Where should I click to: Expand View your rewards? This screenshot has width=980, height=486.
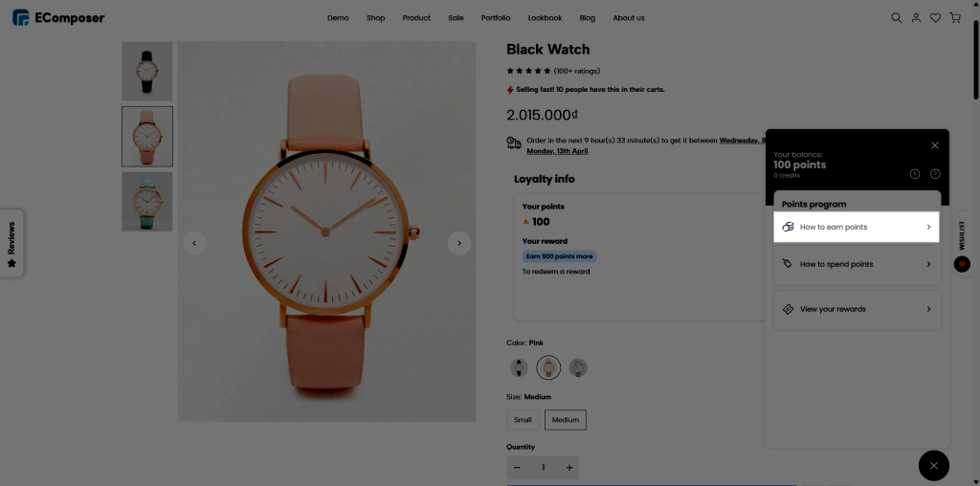(857, 309)
